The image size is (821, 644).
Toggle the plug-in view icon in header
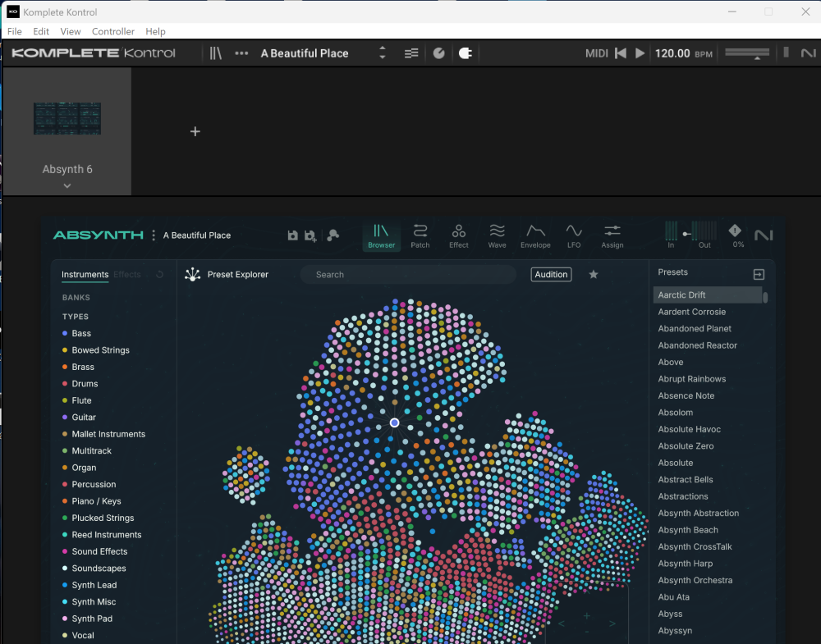466,53
